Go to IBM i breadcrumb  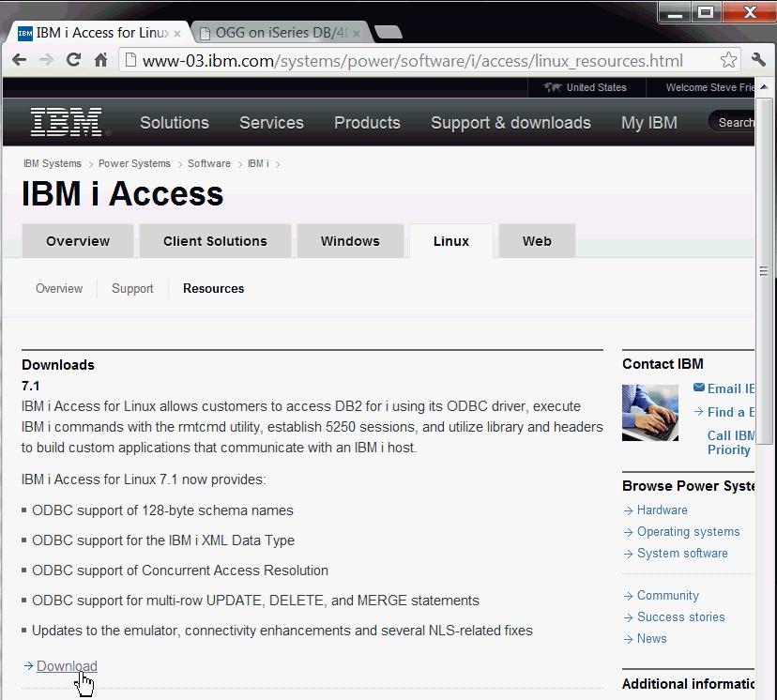(x=258, y=163)
